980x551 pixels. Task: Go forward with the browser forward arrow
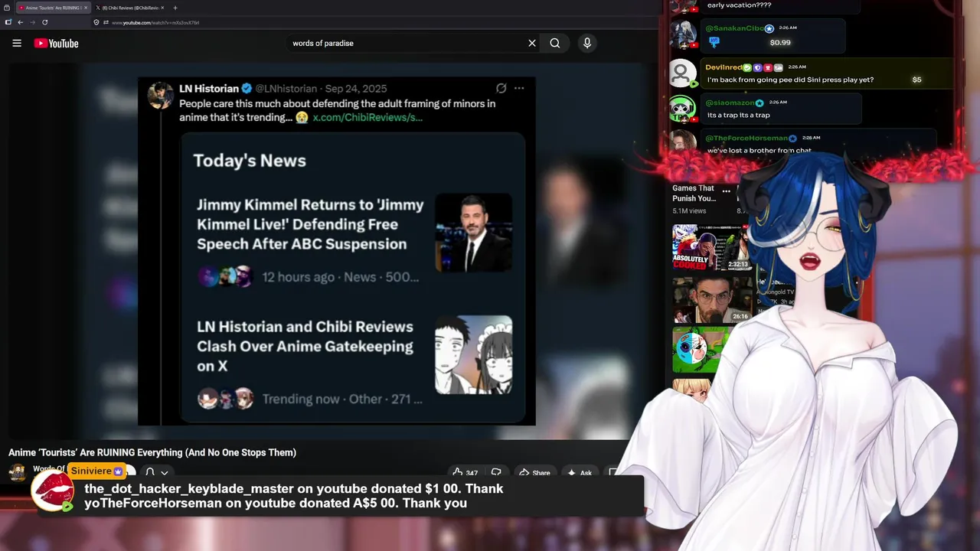coord(32,22)
